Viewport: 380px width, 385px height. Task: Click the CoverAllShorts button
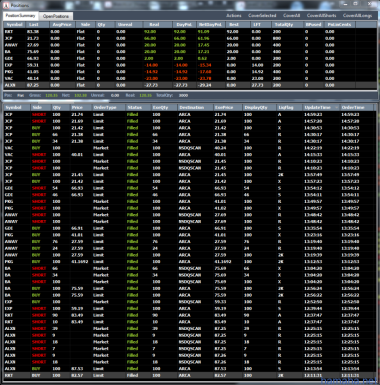click(x=322, y=16)
